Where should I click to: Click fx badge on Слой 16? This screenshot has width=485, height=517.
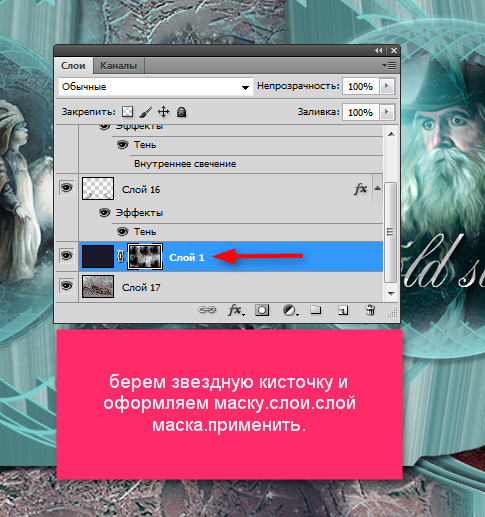(x=360, y=189)
